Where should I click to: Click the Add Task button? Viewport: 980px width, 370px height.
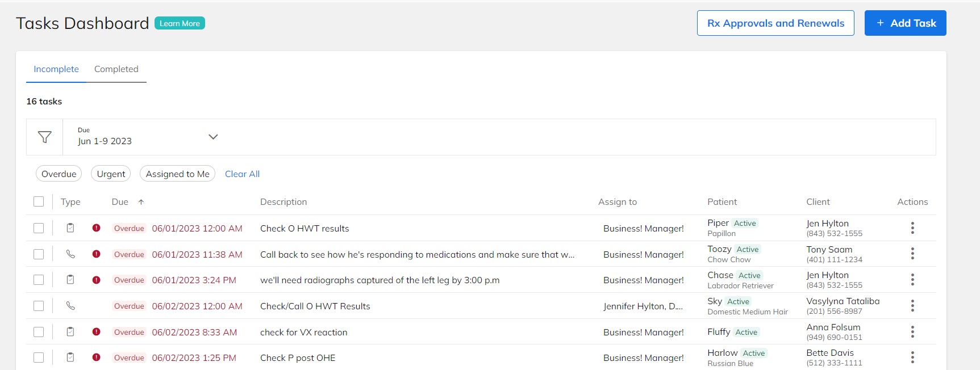coord(905,23)
